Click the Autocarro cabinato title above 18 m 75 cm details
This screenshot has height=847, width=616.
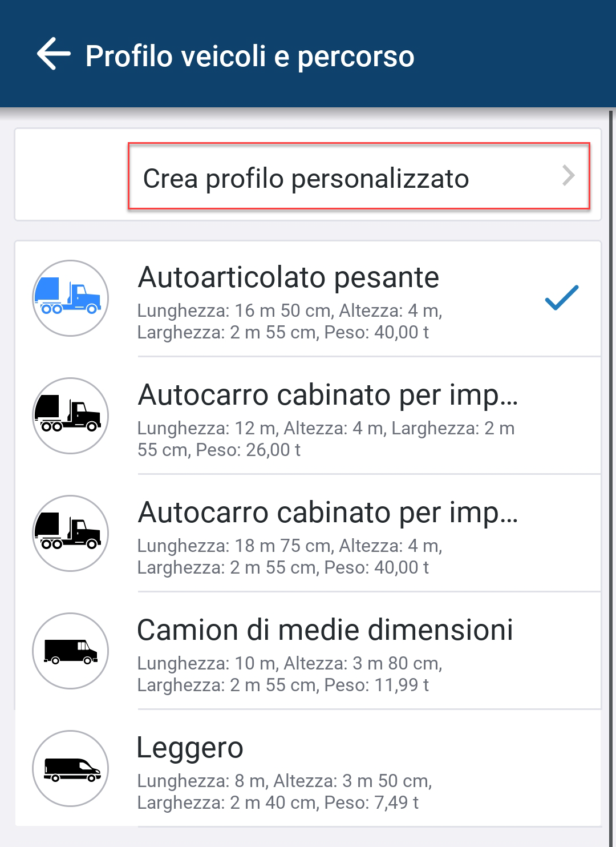click(328, 513)
